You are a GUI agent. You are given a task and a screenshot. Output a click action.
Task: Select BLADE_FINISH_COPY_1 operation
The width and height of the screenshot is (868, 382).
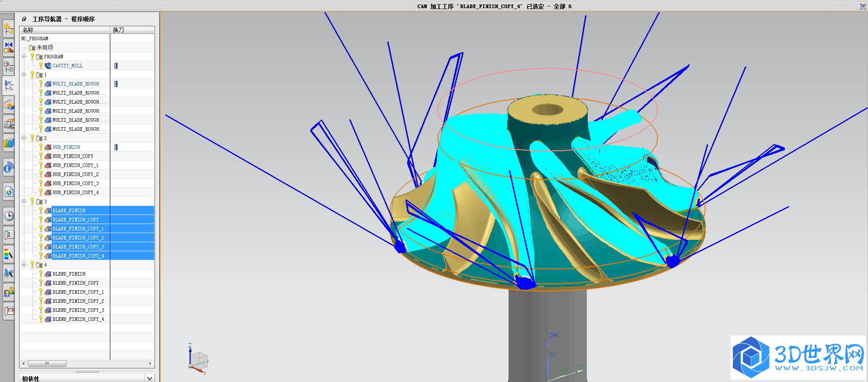click(78, 229)
